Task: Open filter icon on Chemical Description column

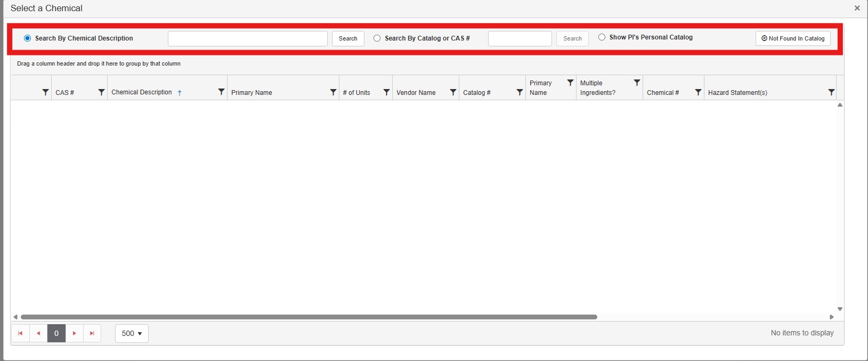Action: coord(221,92)
